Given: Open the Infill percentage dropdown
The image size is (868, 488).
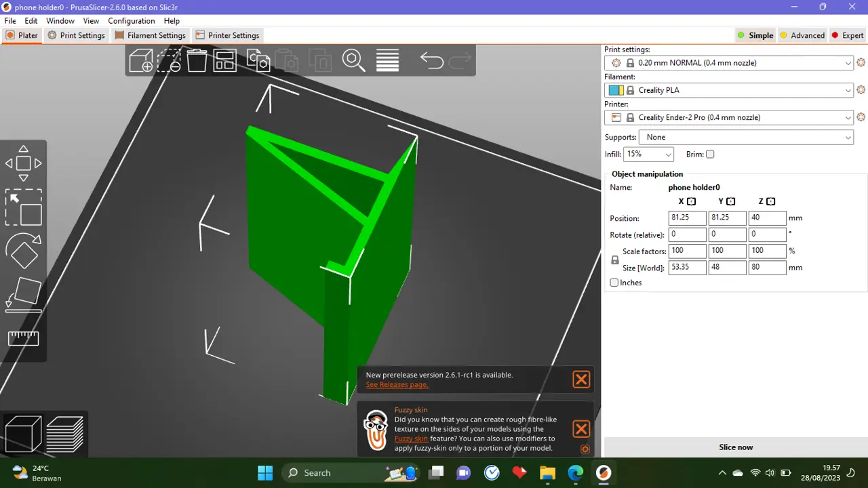Looking at the screenshot, I should (x=648, y=155).
